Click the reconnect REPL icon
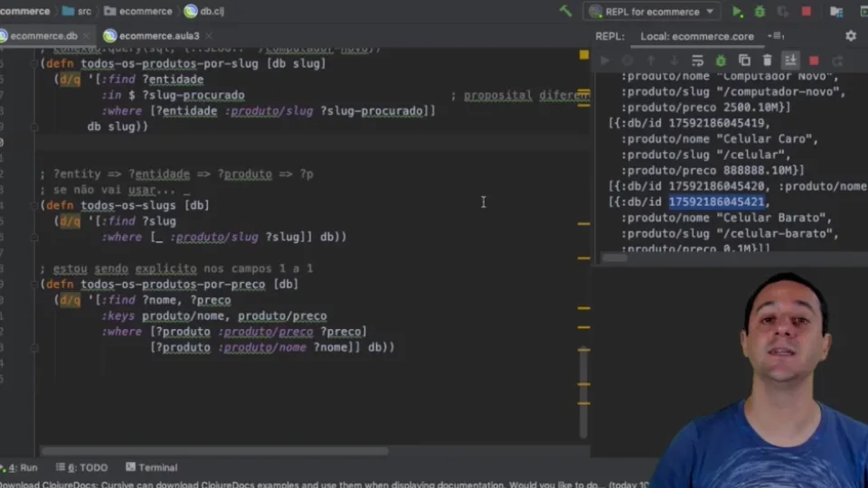This screenshot has width=868, height=488. [x=837, y=61]
